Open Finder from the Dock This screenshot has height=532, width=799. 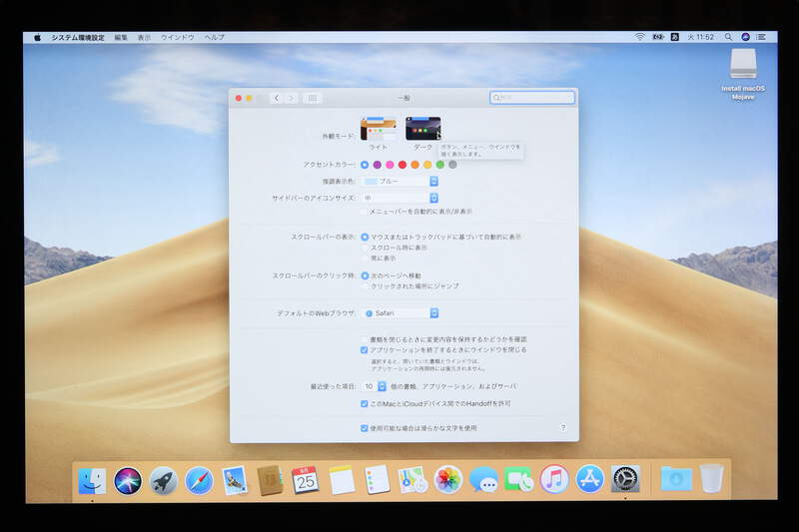(92, 480)
